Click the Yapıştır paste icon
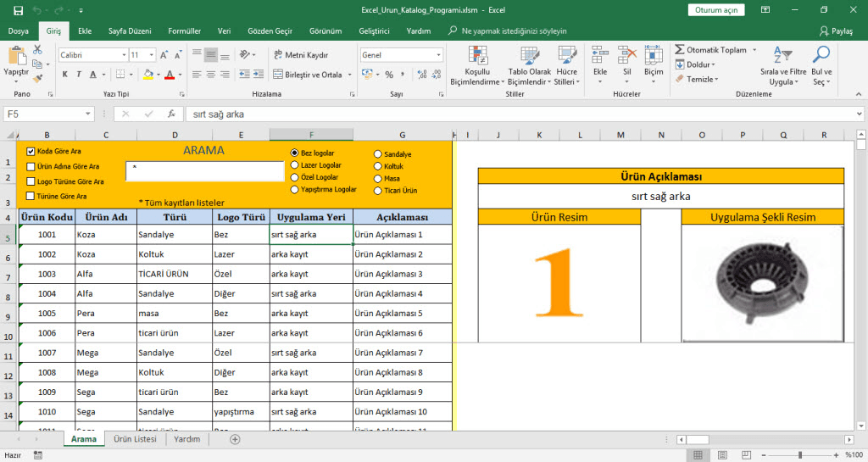868x462 pixels. 16,57
